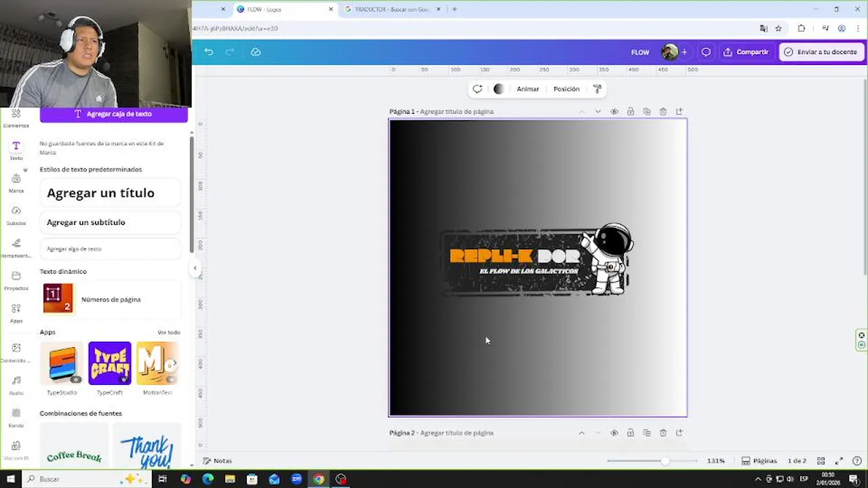Open Google Chrome from the taskbar

point(319,479)
